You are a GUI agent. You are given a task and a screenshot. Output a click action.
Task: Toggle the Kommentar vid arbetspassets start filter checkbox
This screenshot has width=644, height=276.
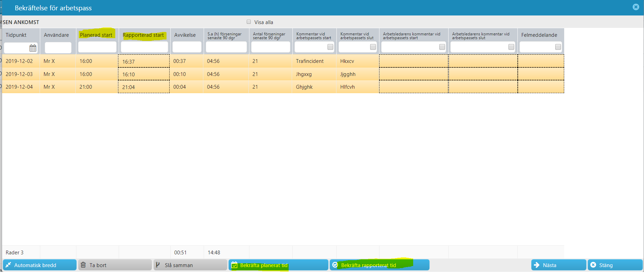tap(330, 47)
